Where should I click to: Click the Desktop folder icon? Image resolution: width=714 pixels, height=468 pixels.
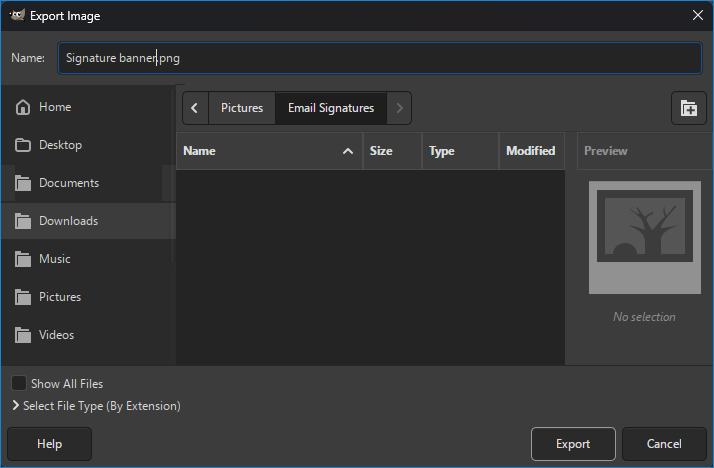coord(23,145)
